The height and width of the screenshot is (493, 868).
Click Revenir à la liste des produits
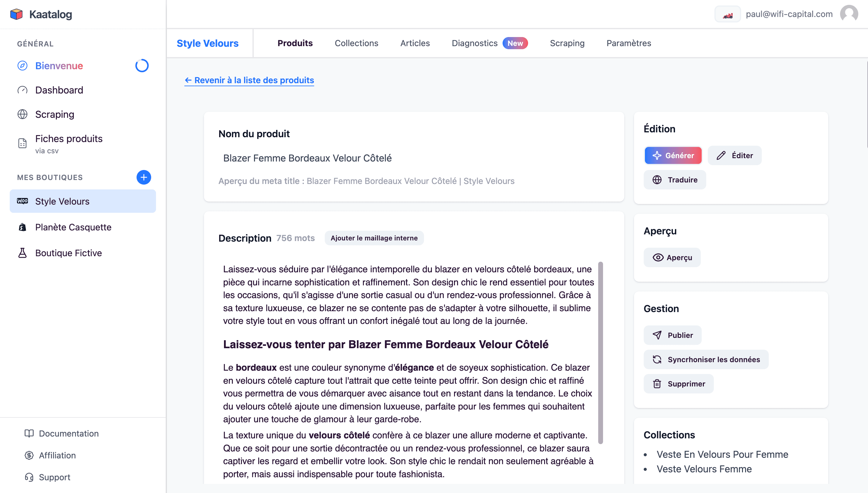pos(249,80)
